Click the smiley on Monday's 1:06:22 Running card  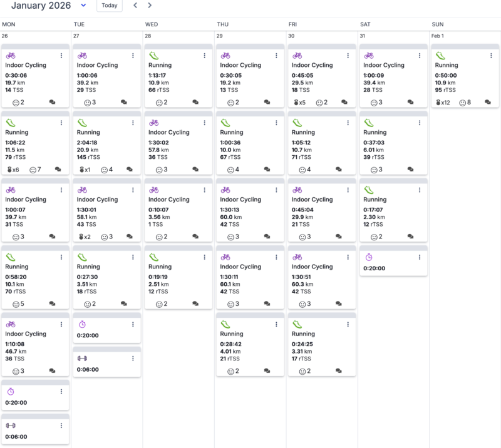(x=33, y=169)
